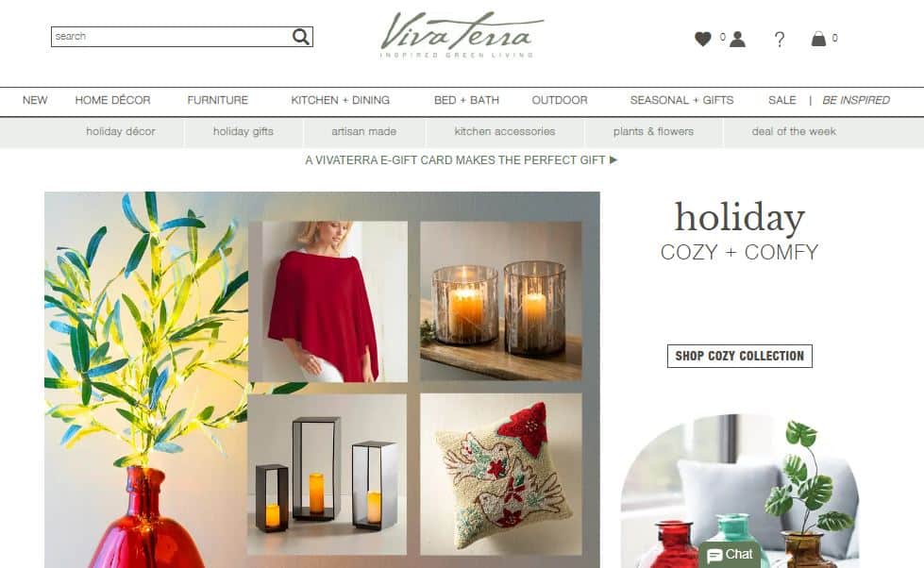Open the Chat widget
The height and width of the screenshot is (568, 924).
point(731,555)
